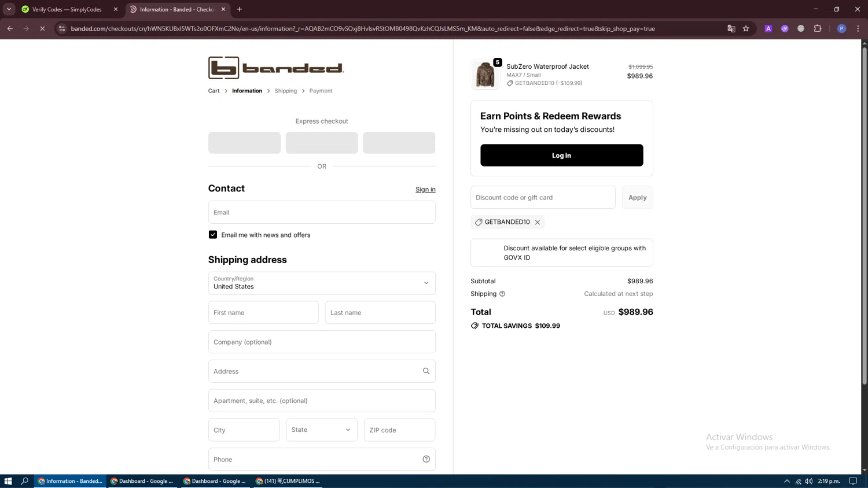Open the translate page icon
Image resolution: width=868 pixels, height=488 pixels.
(731, 28)
